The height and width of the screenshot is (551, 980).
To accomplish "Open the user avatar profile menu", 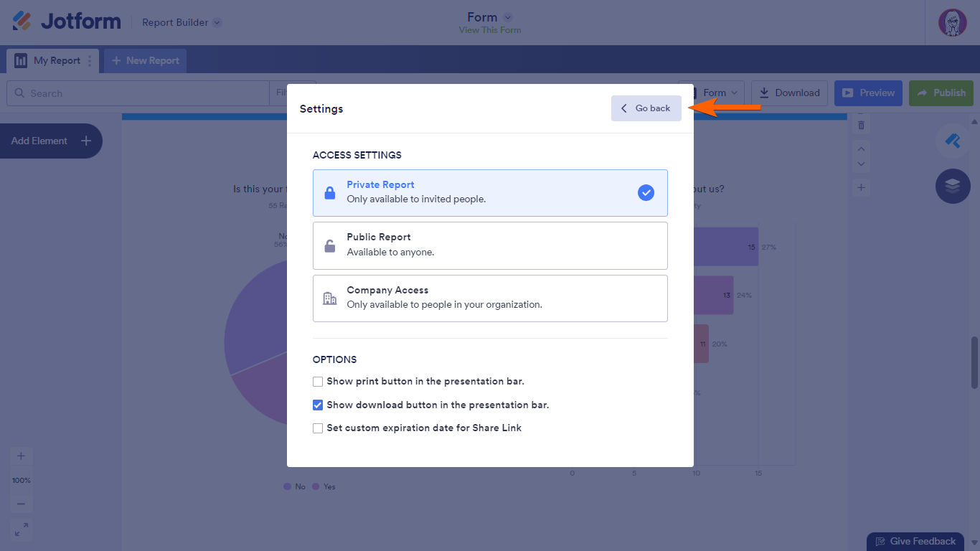I will pyautogui.click(x=952, y=22).
